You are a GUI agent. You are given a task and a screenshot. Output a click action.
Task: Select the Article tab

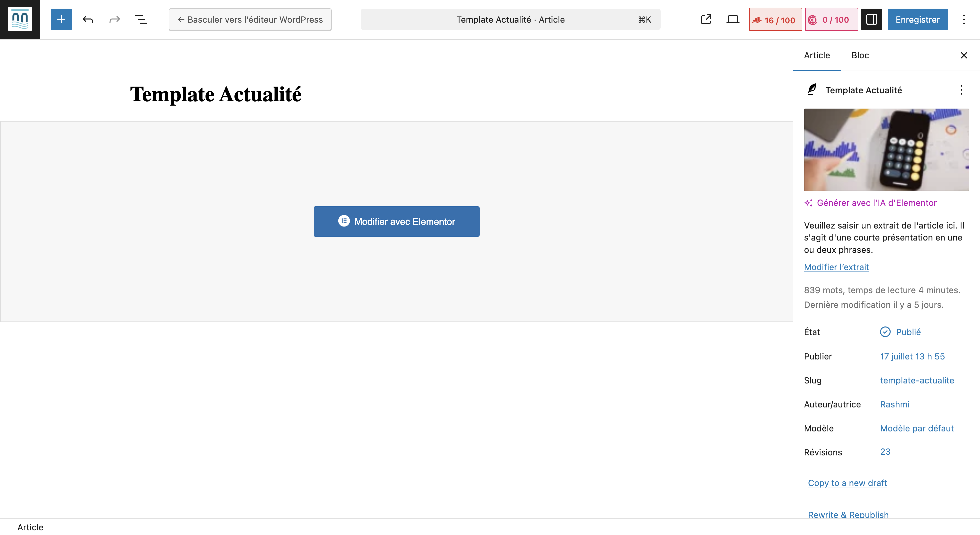tap(816, 56)
